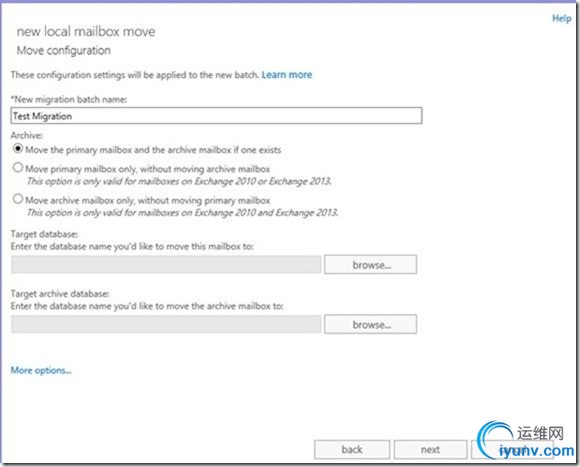Expand More options...
Viewport: 580px width, 467px height.
click(41, 370)
